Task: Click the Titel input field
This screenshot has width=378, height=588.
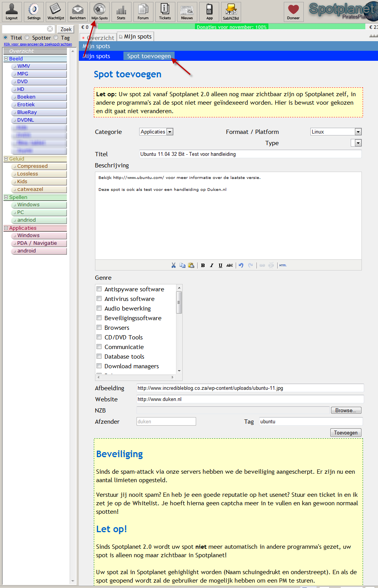Action: pos(250,154)
